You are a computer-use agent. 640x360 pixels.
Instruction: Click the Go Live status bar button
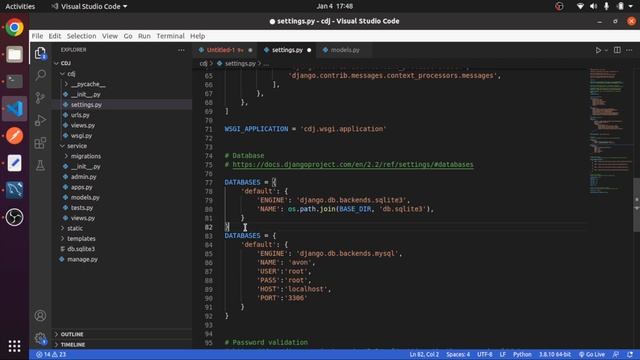coord(591,354)
